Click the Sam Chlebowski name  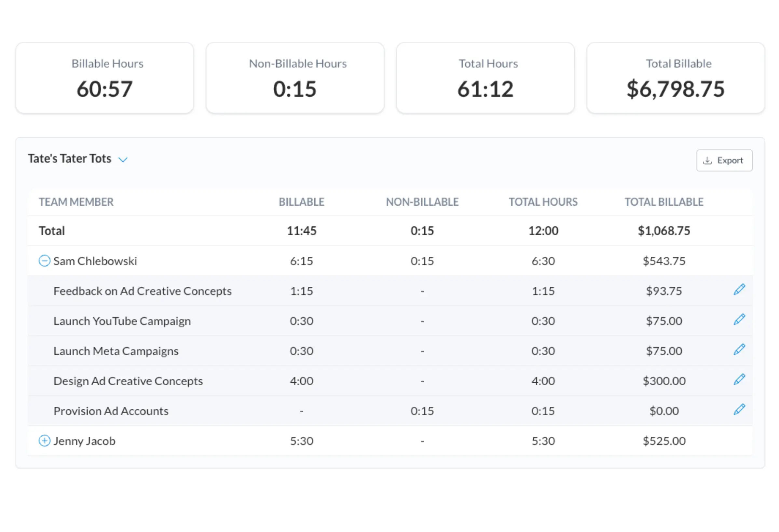pyautogui.click(x=95, y=261)
